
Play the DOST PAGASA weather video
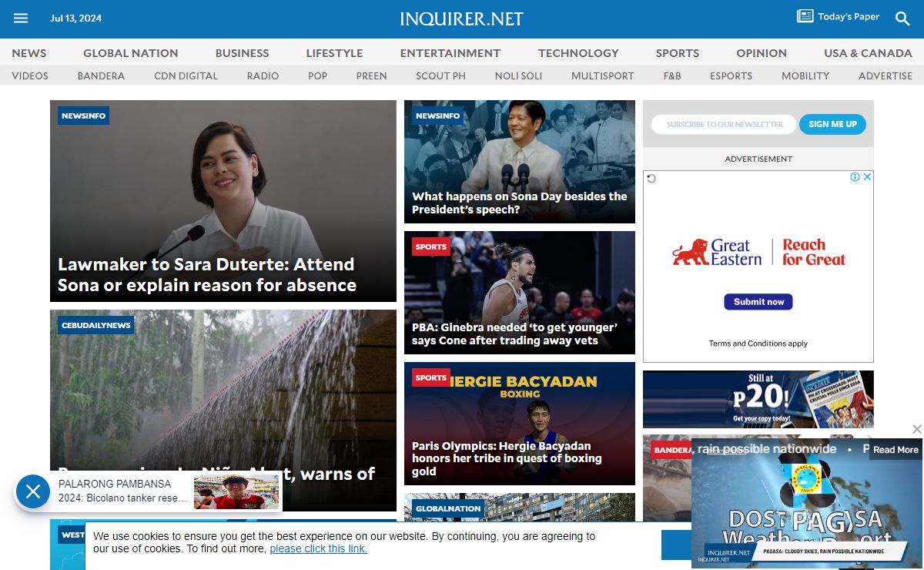point(807,504)
